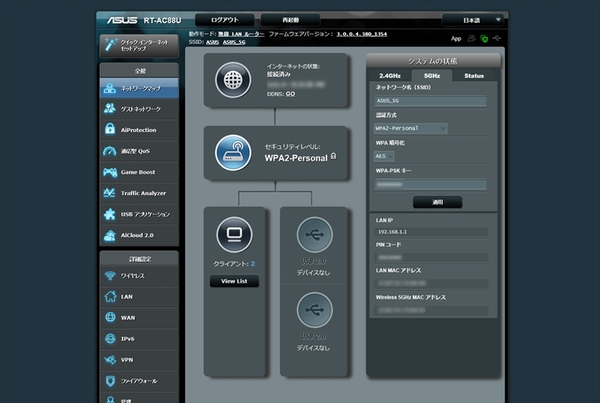
Task: Select Network Map in the sidebar
Action: point(139,88)
